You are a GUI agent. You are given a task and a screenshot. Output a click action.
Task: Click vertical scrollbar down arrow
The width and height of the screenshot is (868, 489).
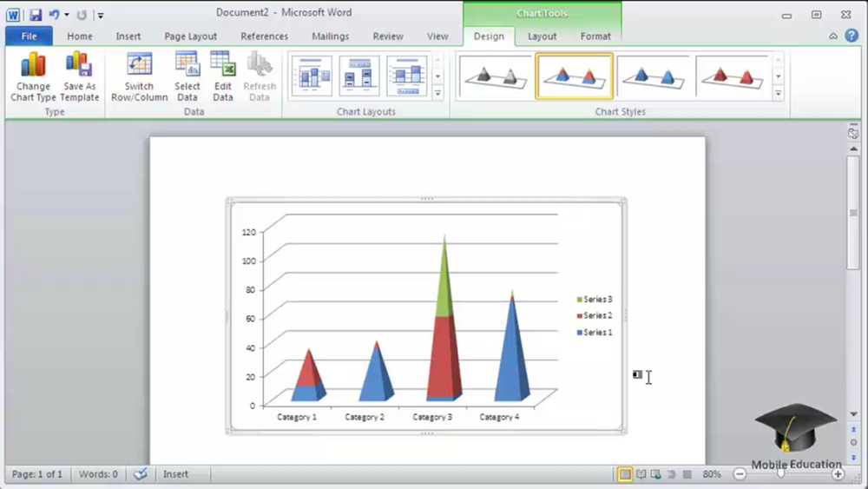(x=853, y=414)
